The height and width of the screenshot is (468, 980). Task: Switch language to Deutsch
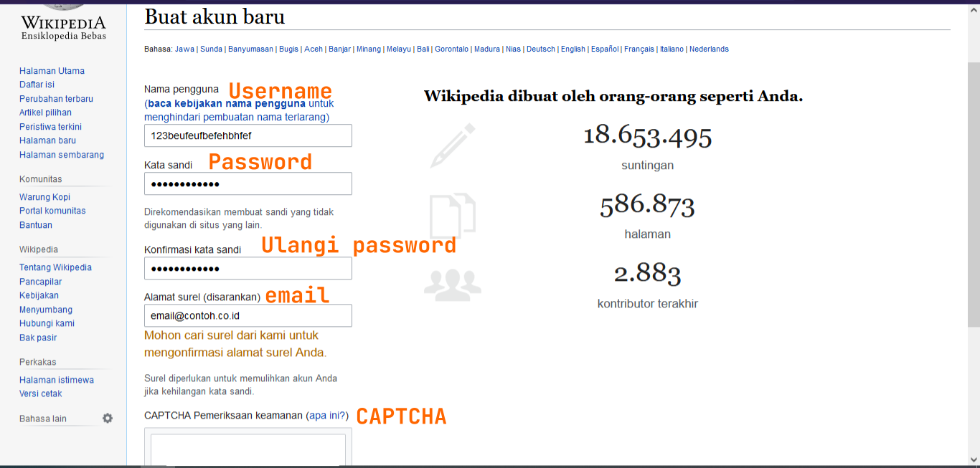click(x=541, y=49)
